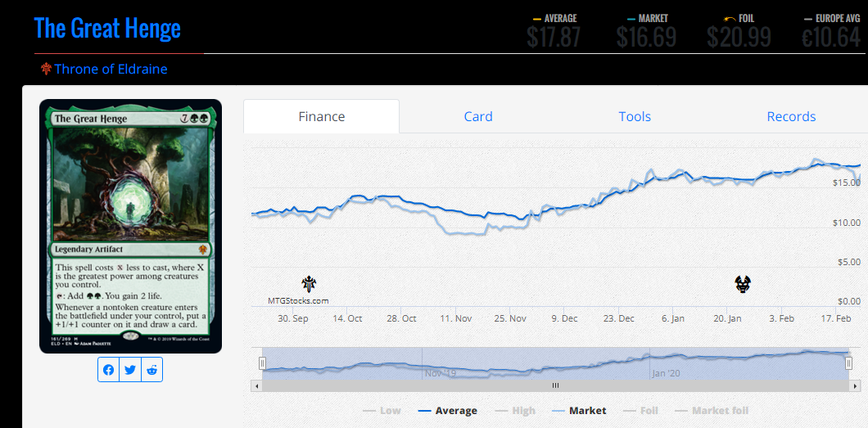Click the Theros set release marker on chart
The height and width of the screenshot is (428, 868).
point(743,284)
